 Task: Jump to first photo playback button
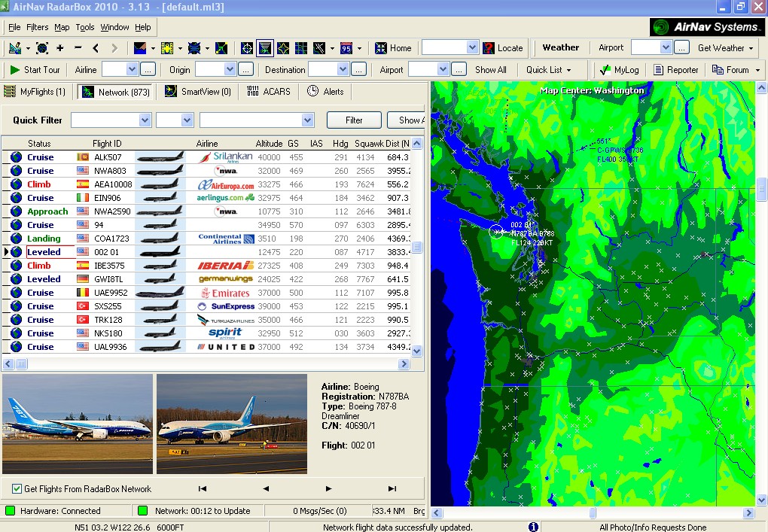pos(202,488)
